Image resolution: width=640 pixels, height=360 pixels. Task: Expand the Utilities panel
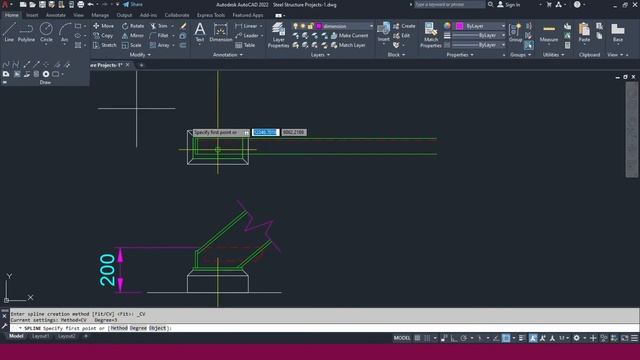point(553,55)
